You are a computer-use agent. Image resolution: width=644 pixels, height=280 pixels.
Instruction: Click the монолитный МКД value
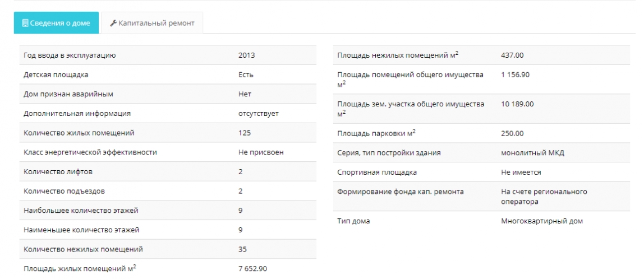pyautogui.click(x=533, y=153)
